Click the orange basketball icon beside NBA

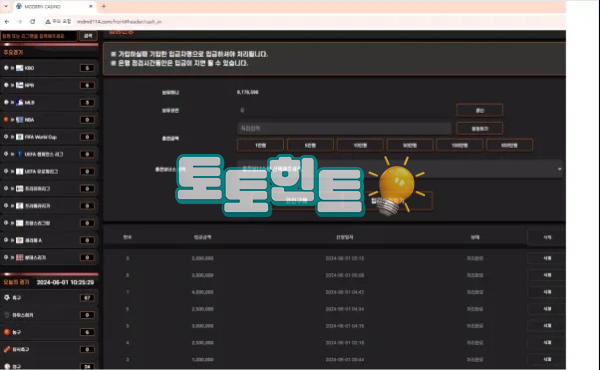pos(6,119)
